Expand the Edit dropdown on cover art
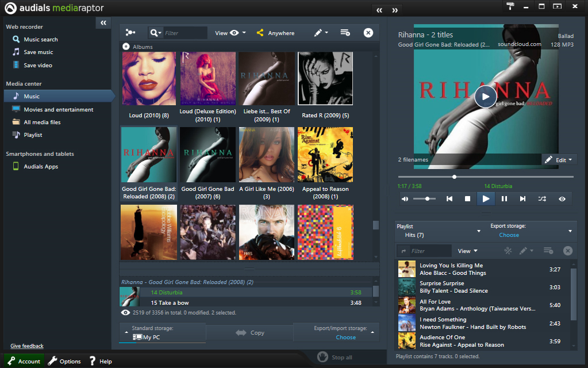Viewport: 588px width, 368px height. point(559,160)
